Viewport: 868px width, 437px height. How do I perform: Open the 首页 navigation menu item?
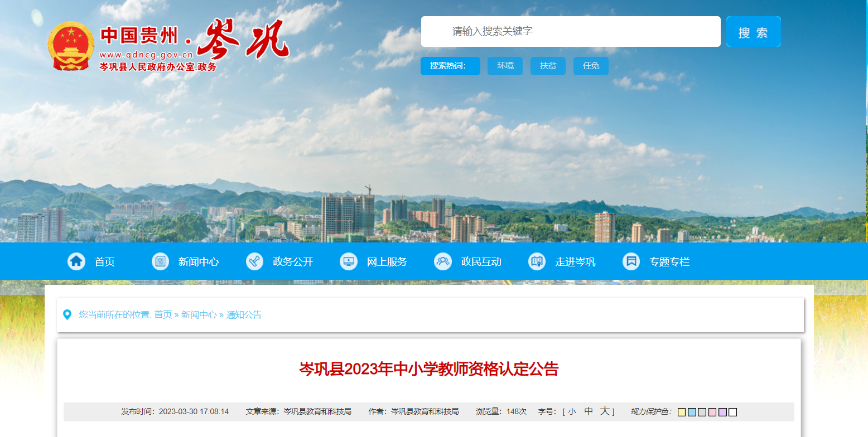pos(105,262)
